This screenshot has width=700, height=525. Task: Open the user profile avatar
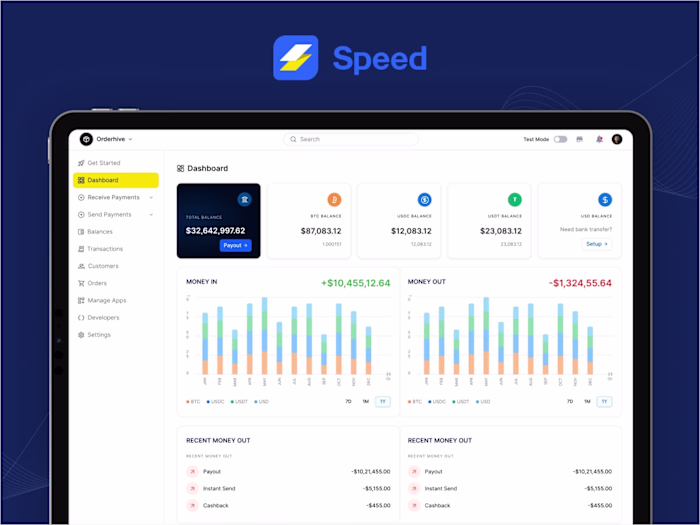tap(617, 139)
